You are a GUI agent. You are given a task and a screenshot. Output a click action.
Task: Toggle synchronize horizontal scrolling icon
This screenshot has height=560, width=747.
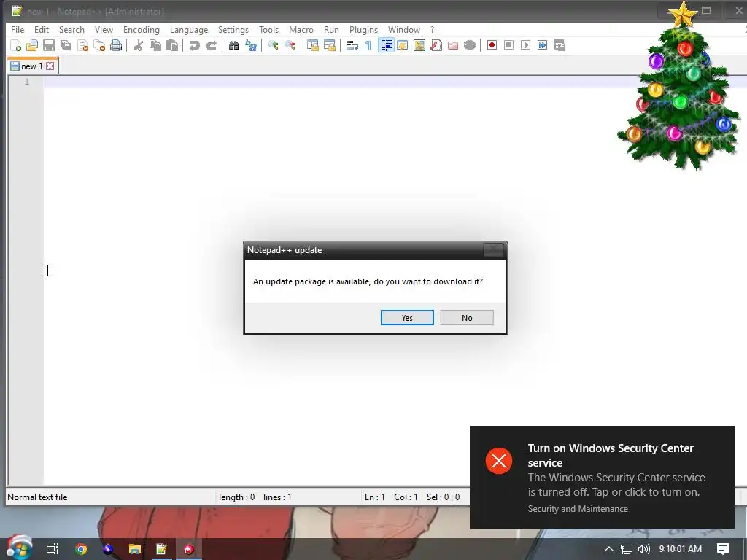329,45
